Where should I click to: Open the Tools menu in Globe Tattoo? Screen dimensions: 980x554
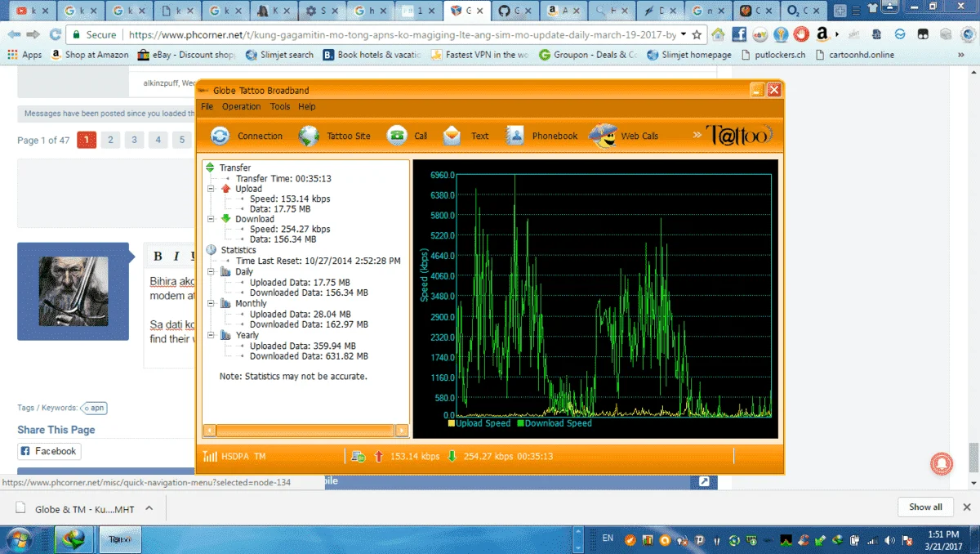click(280, 106)
